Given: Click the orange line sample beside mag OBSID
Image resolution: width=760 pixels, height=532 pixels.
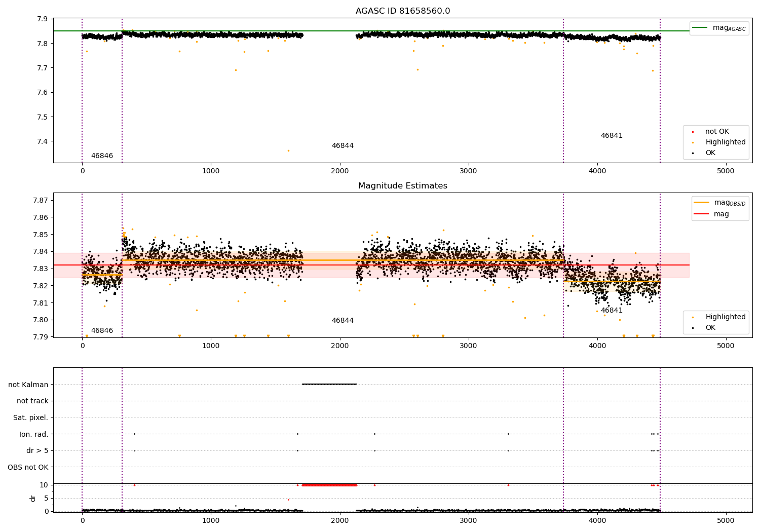Looking at the screenshot, I should coord(702,203).
